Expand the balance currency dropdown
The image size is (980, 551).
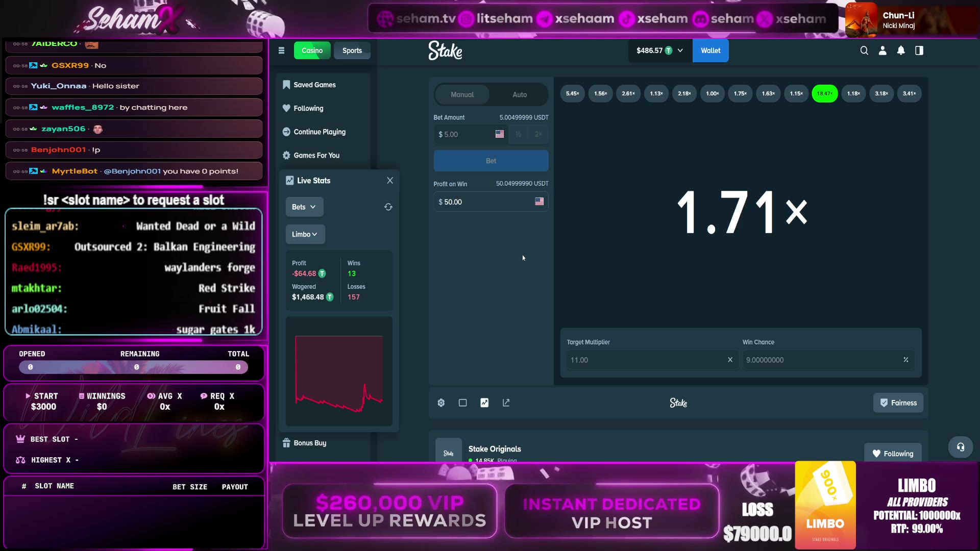(659, 51)
